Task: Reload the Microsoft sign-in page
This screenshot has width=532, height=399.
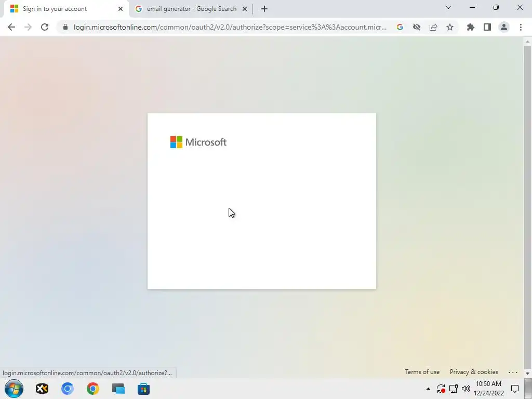Action: pyautogui.click(x=45, y=27)
